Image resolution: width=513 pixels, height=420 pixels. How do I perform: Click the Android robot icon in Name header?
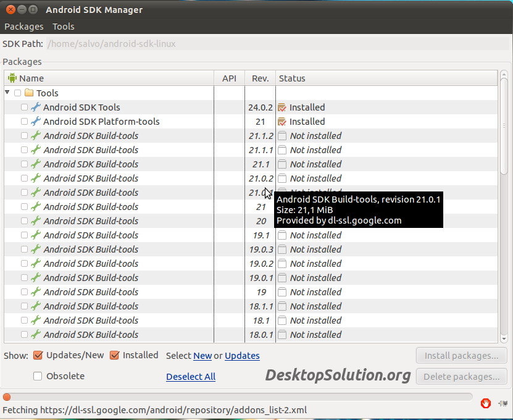[x=12, y=78]
